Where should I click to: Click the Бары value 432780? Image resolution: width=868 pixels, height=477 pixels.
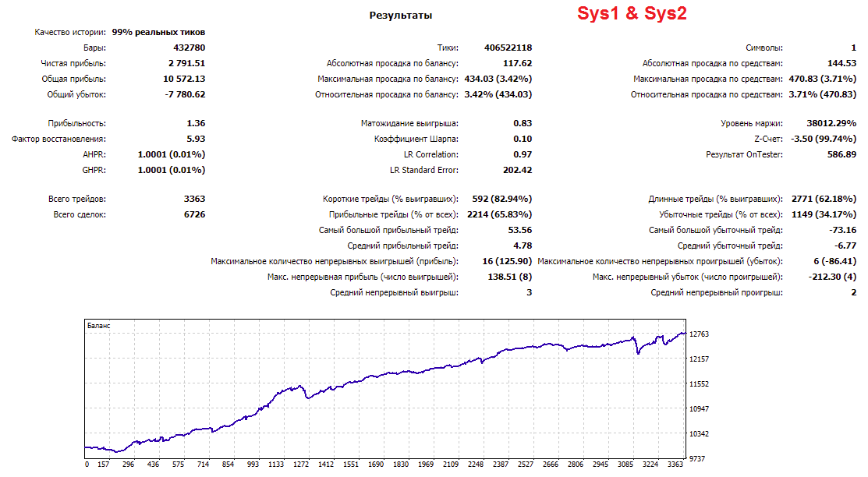point(190,48)
